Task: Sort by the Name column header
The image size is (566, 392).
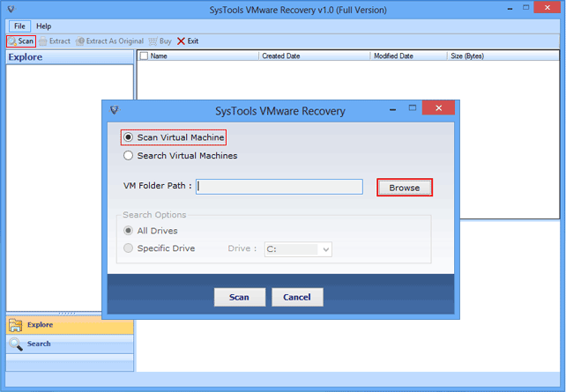Action: 197,55
